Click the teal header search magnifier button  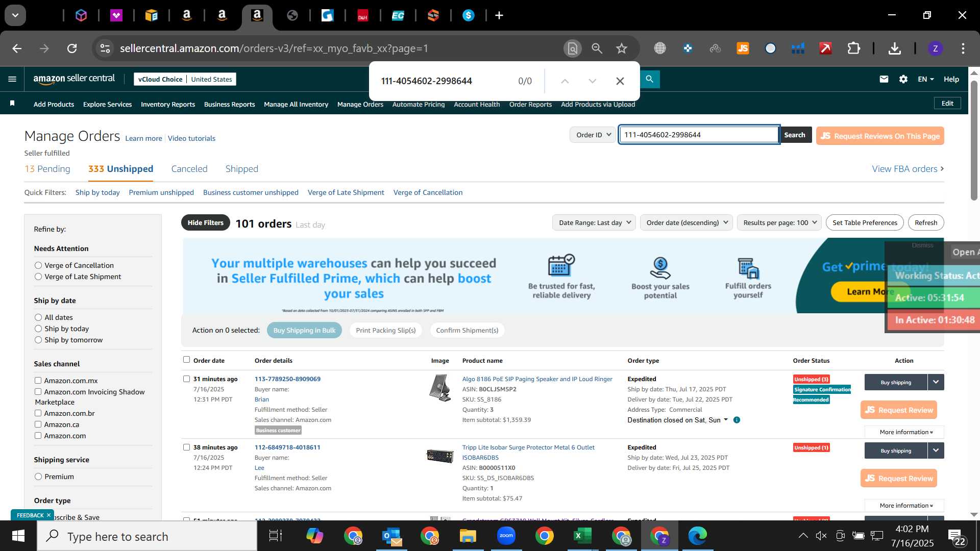(x=649, y=79)
